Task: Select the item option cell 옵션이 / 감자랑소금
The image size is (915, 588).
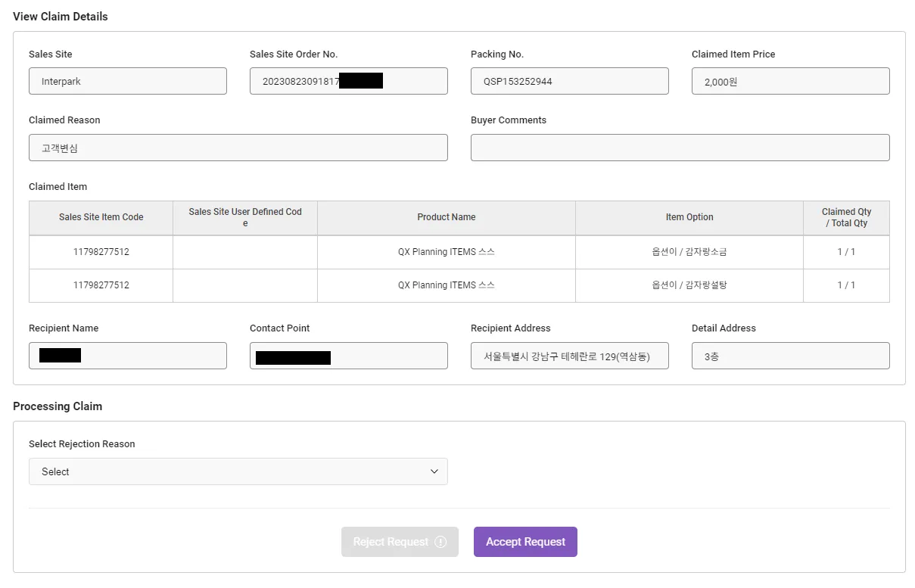Action: [689, 252]
